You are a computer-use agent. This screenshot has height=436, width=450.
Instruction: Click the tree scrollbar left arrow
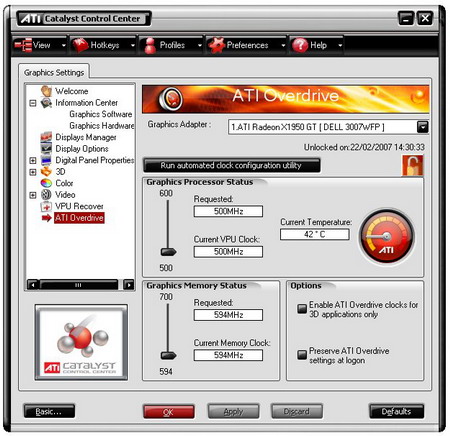pyautogui.click(x=32, y=285)
